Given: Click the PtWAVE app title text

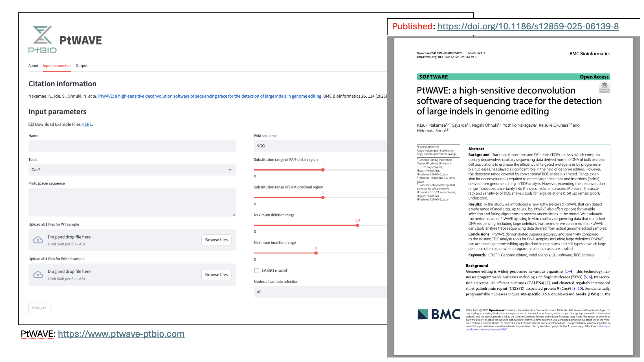Looking at the screenshot, I should click(81, 41).
